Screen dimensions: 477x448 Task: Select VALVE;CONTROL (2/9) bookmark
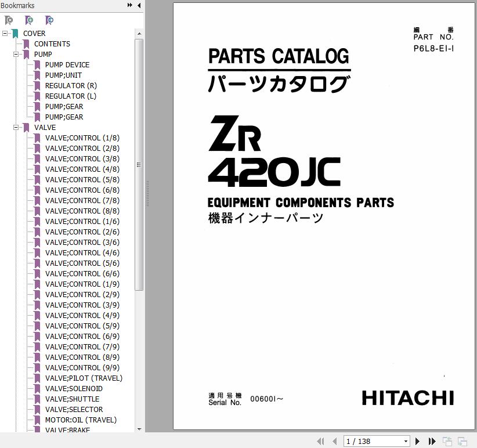(82, 294)
